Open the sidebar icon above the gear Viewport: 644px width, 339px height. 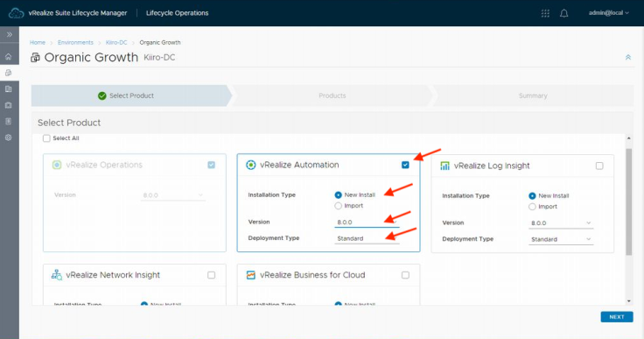tap(8, 122)
